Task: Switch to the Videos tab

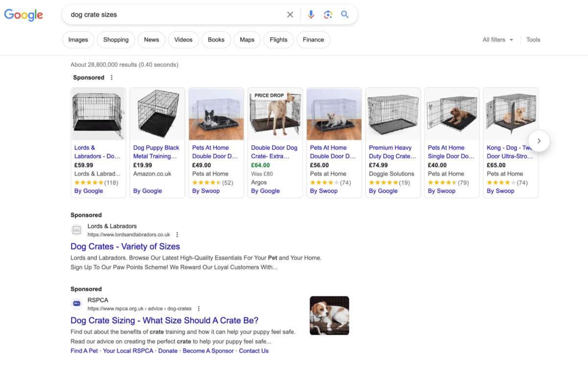Action: click(x=183, y=40)
